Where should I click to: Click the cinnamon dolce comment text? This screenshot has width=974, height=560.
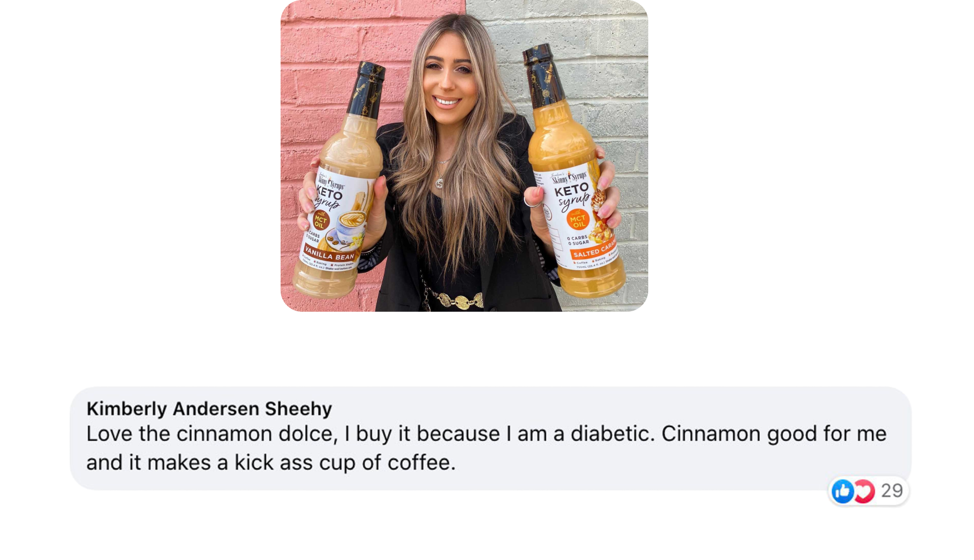pyautogui.click(x=486, y=448)
